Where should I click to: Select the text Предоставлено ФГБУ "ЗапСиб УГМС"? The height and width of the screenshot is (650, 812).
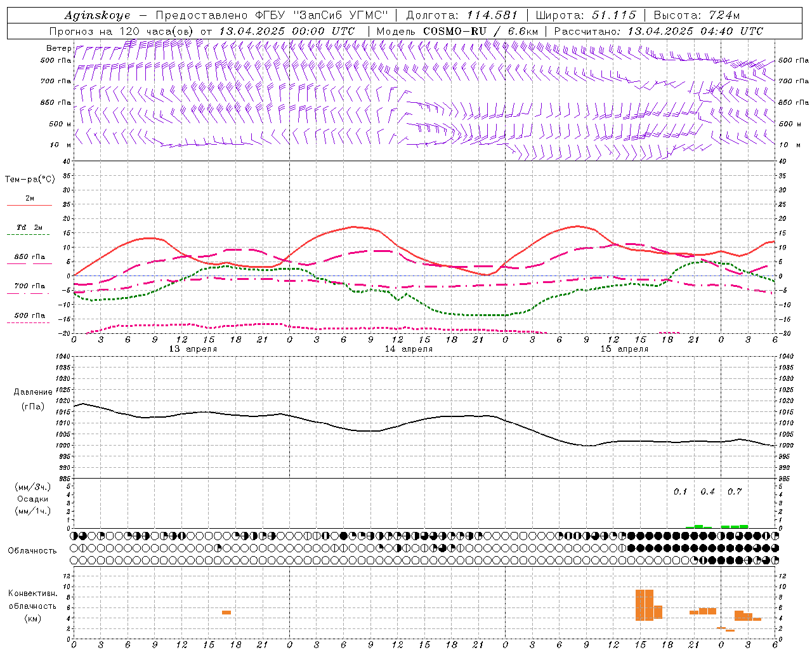click(x=272, y=15)
